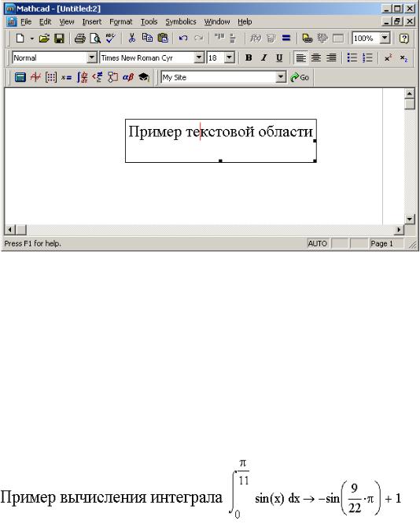Open the Evaluation toolbar x= icon
Image resolution: width=420 pixels, height=524 pixels.
pyautogui.click(x=66, y=78)
